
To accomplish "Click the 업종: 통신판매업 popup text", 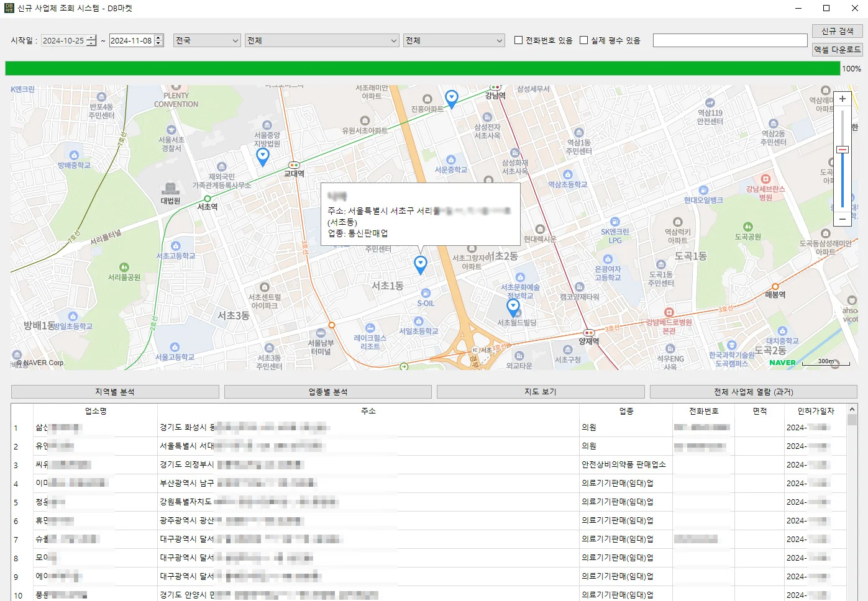I will point(358,233).
